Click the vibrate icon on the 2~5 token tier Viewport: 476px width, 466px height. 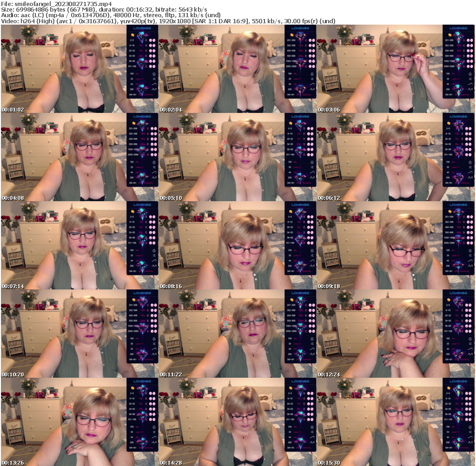click(151, 40)
